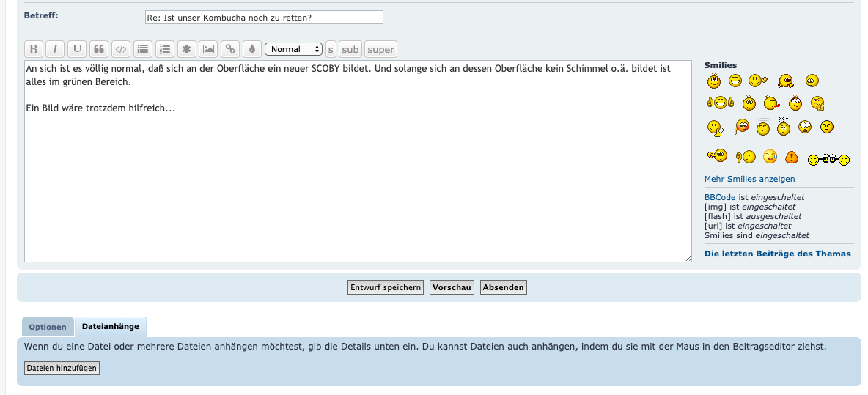
Task: Open Mehr Smilies anzeigen link
Action: [749, 179]
